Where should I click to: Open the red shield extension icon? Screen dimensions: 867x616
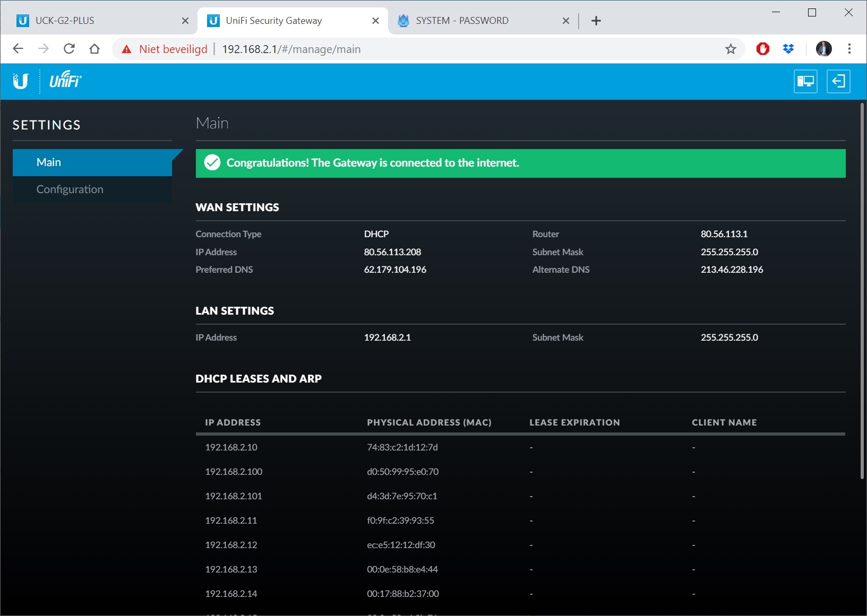762,49
